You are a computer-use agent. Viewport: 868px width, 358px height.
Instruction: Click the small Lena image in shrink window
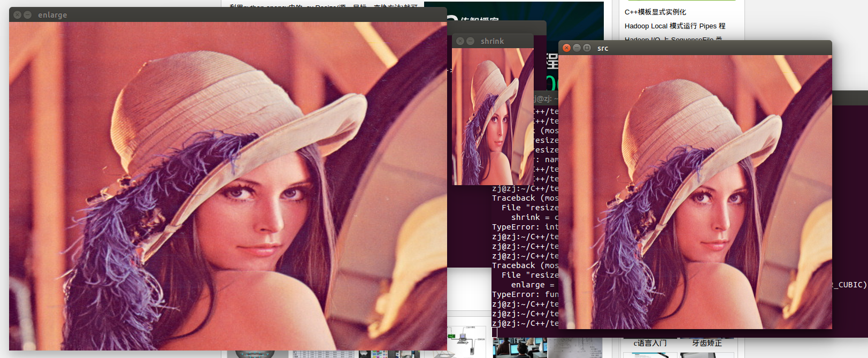point(493,117)
